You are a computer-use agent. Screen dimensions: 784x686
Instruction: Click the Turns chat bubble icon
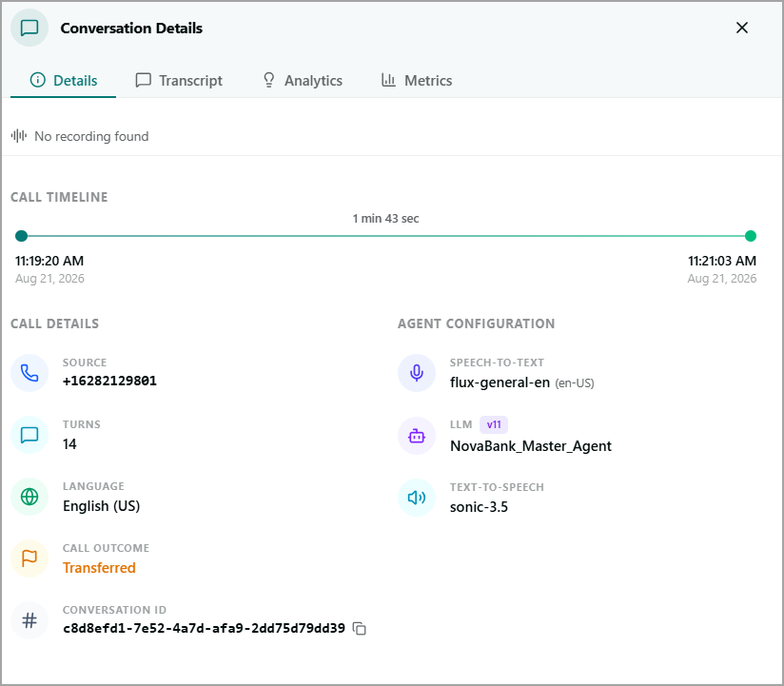[x=29, y=435]
